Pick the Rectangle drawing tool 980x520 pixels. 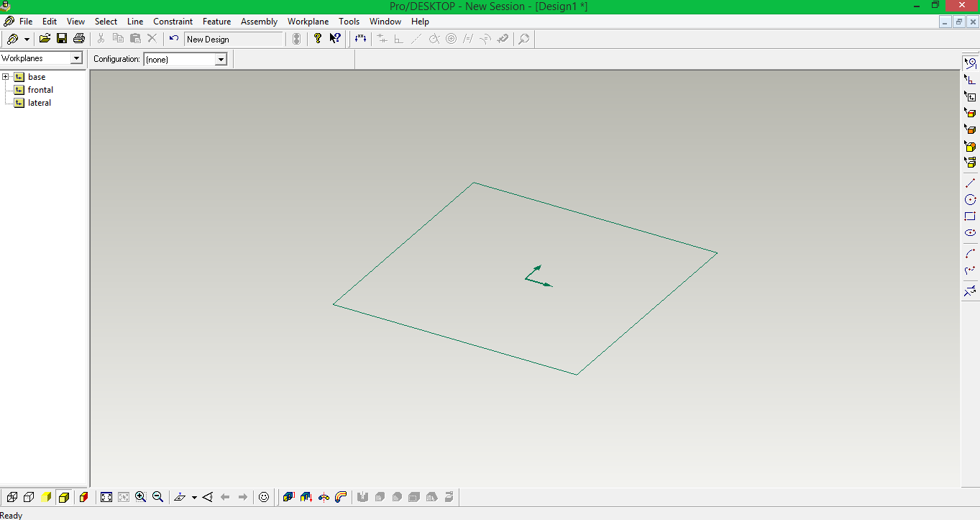coord(970,216)
